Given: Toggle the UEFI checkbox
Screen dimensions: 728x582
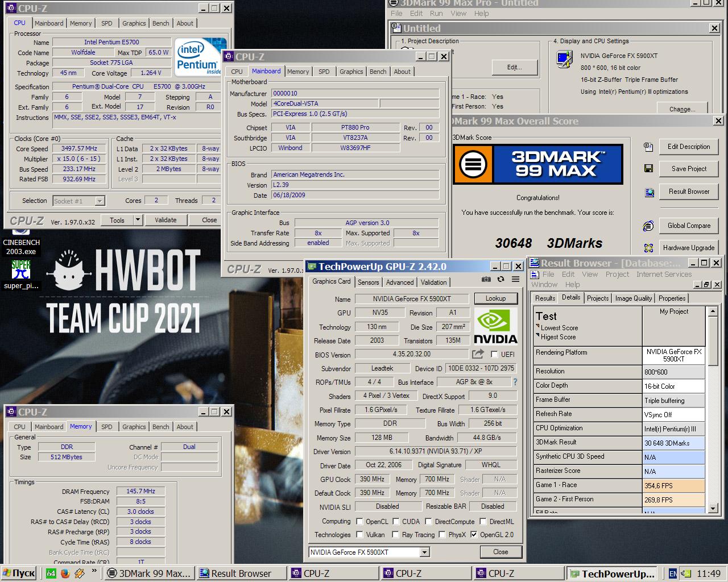Looking at the screenshot, I should click(494, 354).
